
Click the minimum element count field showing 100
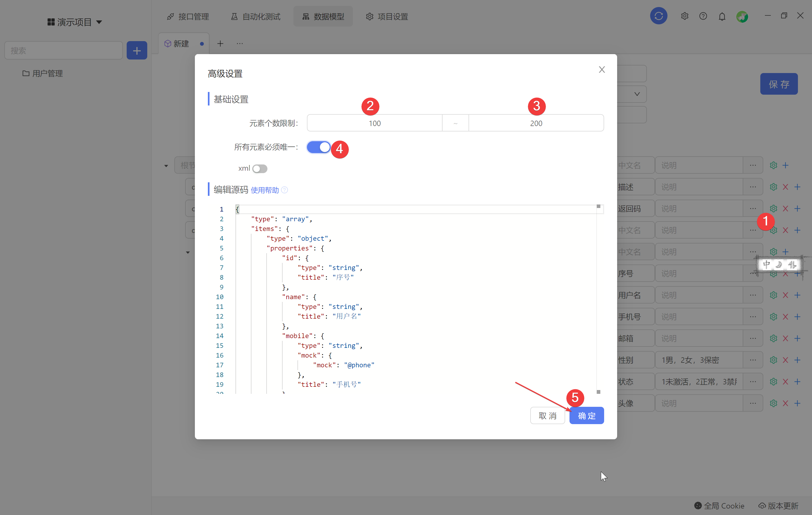coord(374,123)
